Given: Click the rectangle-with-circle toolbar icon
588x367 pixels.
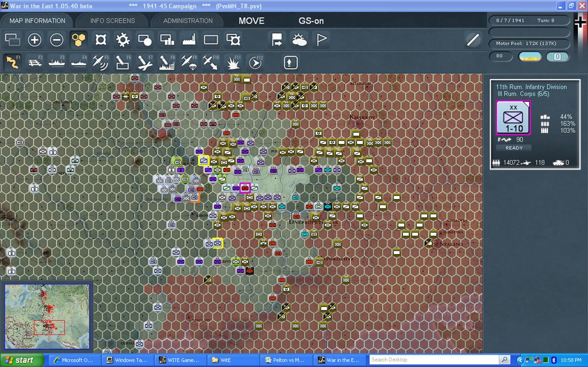Looking at the screenshot, I should pyautogui.click(x=145, y=40).
